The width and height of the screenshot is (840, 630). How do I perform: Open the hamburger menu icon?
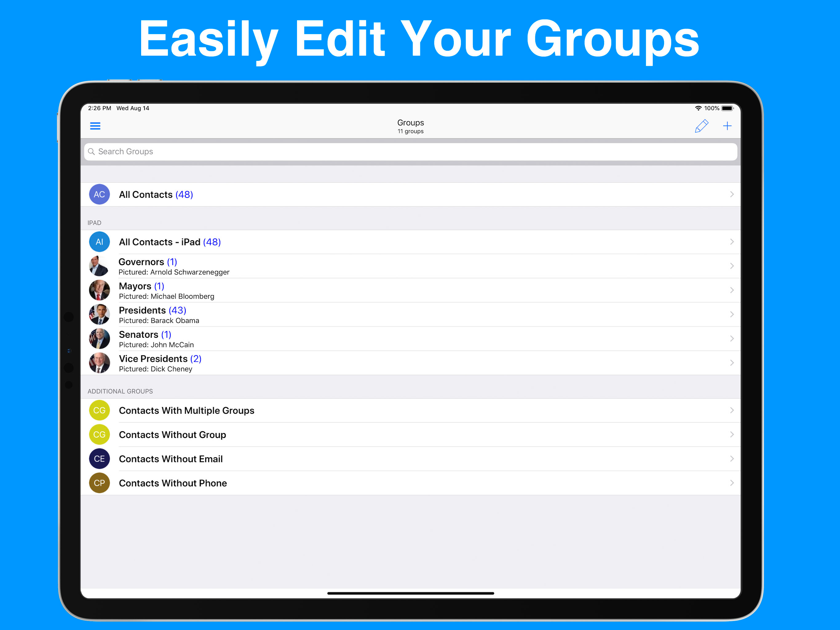coord(95,126)
